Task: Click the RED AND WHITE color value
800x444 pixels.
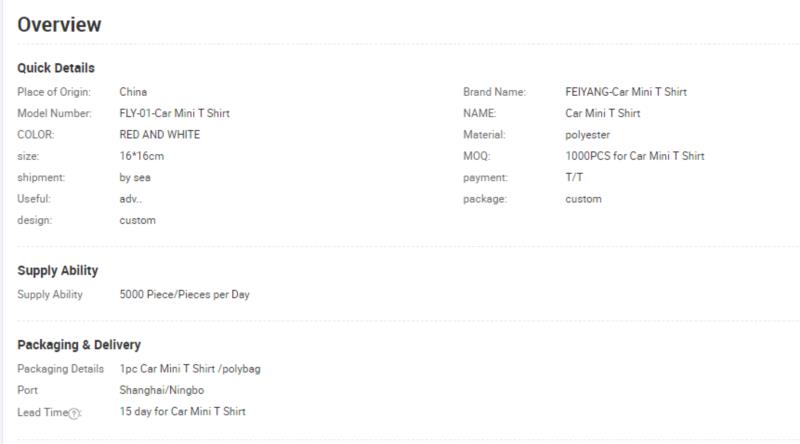Action: tap(160, 135)
